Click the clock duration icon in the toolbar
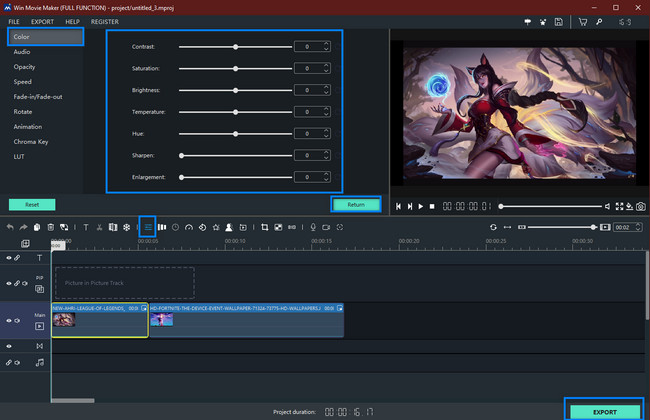This screenshot has width=650, height=420. pyautogui.click(x=175, y=227)
